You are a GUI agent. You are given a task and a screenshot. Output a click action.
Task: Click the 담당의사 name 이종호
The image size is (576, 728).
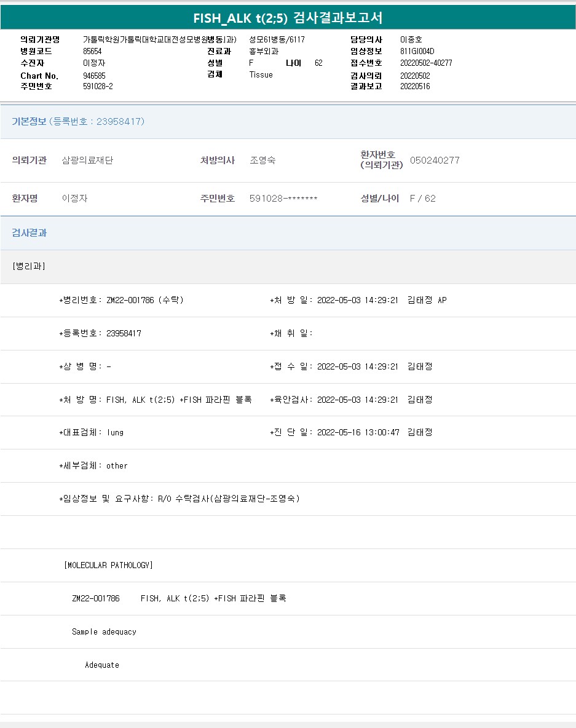coord(411,40)
